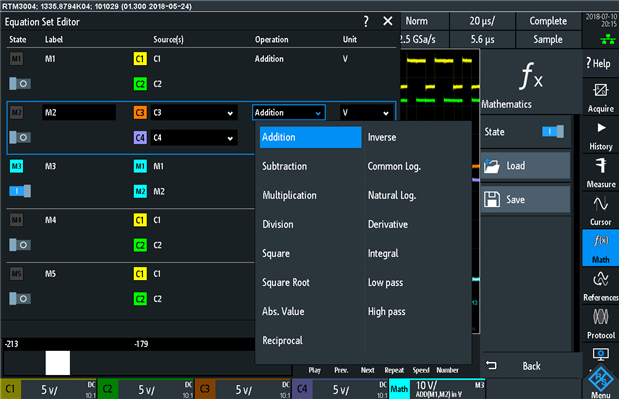The image size is (619, 399).
Task: Click the Save button
Action: pos(525,199)
